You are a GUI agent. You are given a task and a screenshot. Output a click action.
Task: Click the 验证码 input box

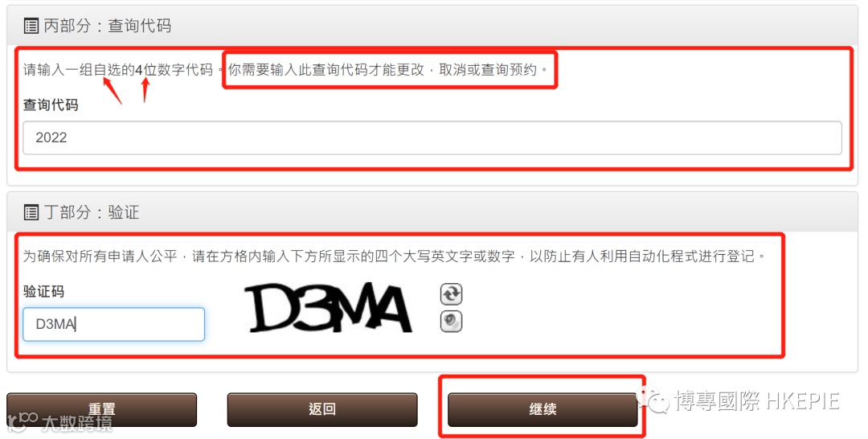click(113, 324)
